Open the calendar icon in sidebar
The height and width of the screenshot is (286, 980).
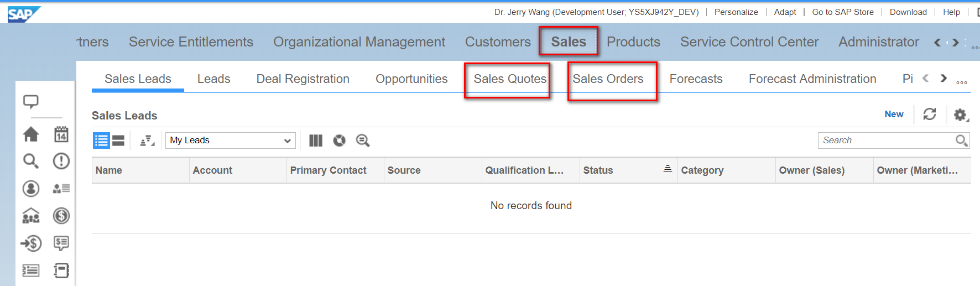click(61, 134)
